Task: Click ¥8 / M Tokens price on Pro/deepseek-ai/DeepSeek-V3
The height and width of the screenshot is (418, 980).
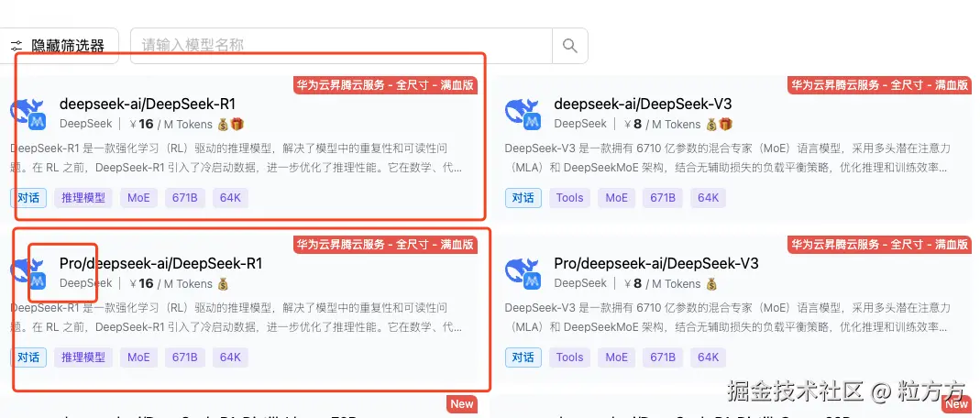Action: [663, 283]
